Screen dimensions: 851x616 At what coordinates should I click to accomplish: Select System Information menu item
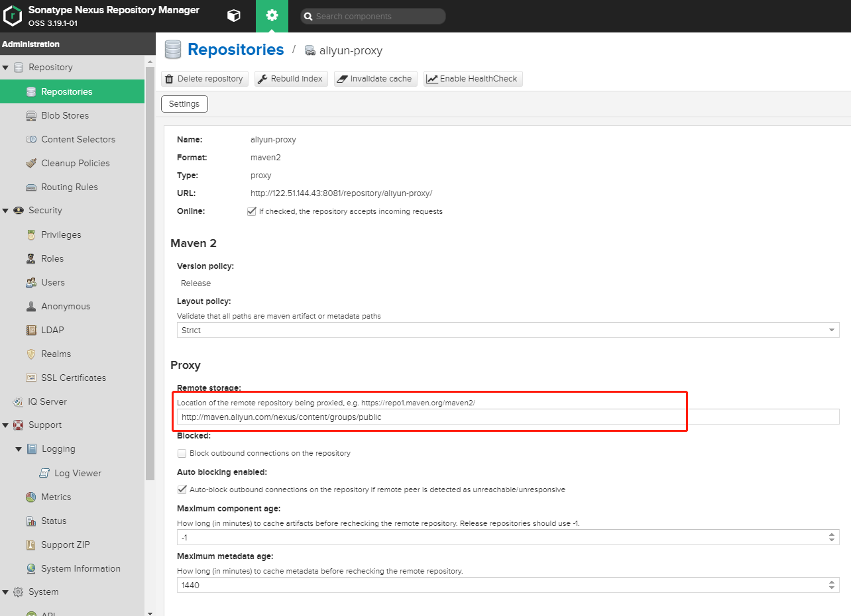click(x=72, y=568)
